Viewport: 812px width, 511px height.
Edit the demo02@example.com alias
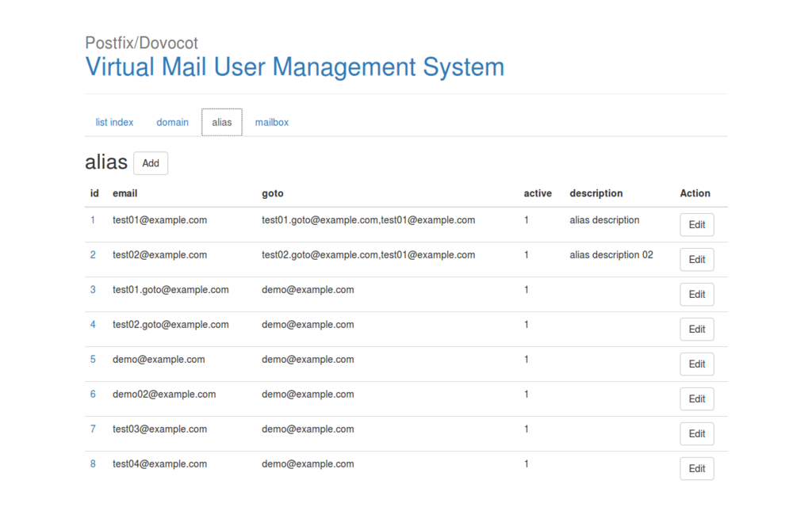point(696,399)
